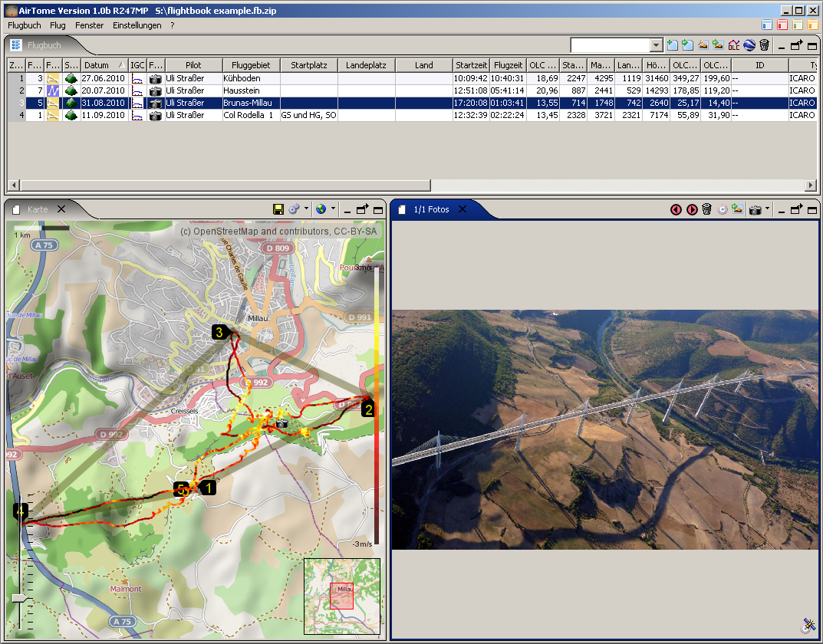Click the Millau viaduct photo

click(604, 429)
